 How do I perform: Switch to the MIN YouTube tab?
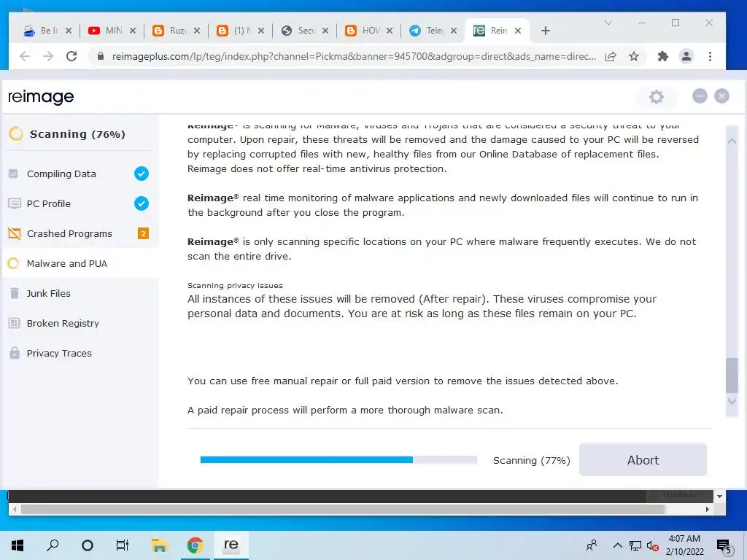tap(112, 31)
